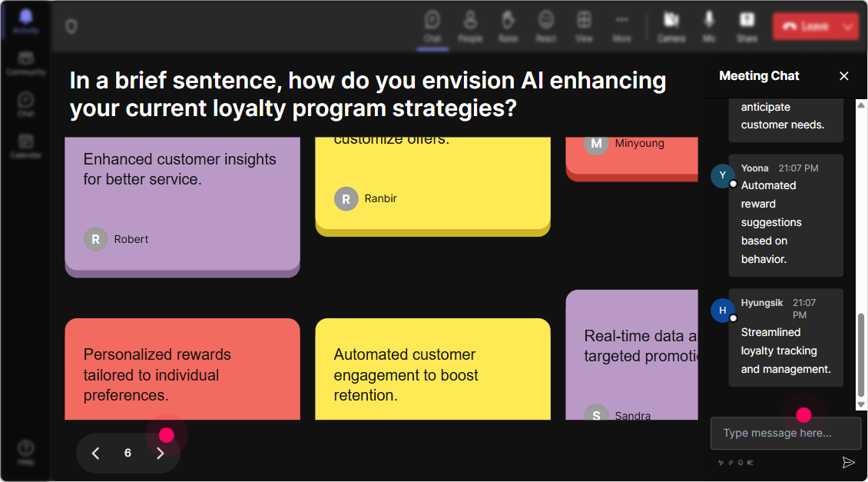Toggle the Camera on or off
868x482 pixels.
tap(671, 27)
